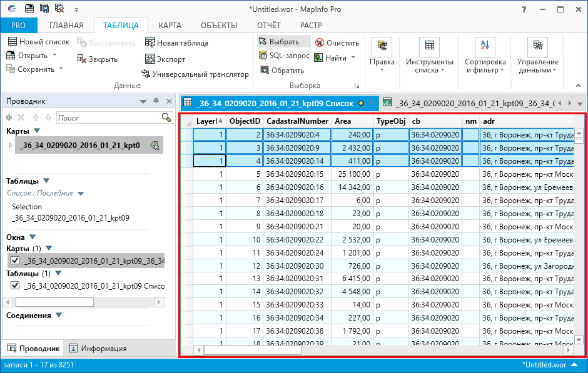The image size is (588, 373).
Task: Uncheck the map window checkbox under Карты
Action: point(15,261)
